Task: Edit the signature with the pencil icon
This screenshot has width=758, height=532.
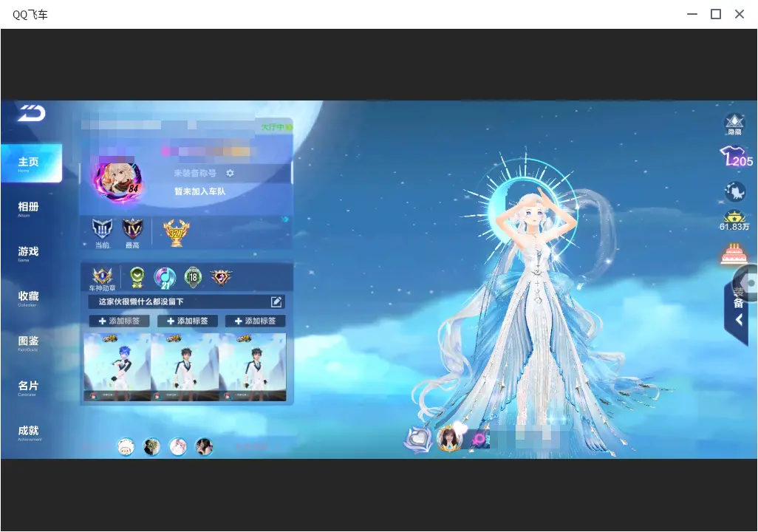Action: 276,301
